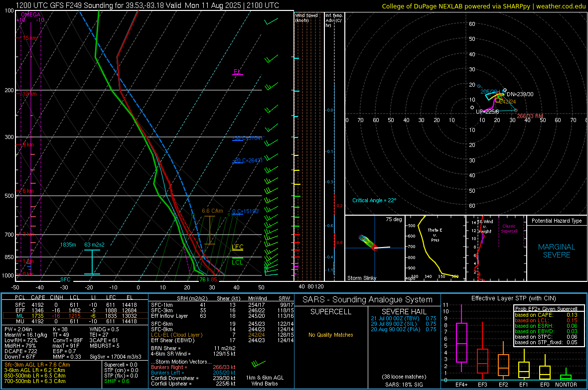This screenshot has height=390, width=588.
Task: Select the highlighted ML parcel row
Action: (x=75, y=316)
